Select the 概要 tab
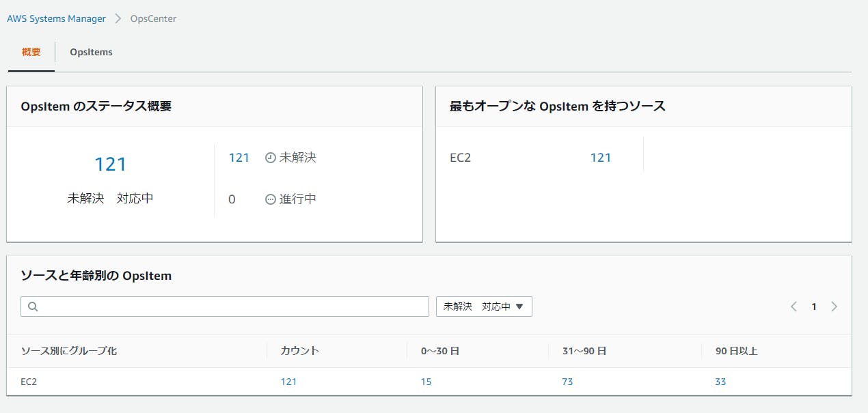The image size is (868, 413). point(31,52)
